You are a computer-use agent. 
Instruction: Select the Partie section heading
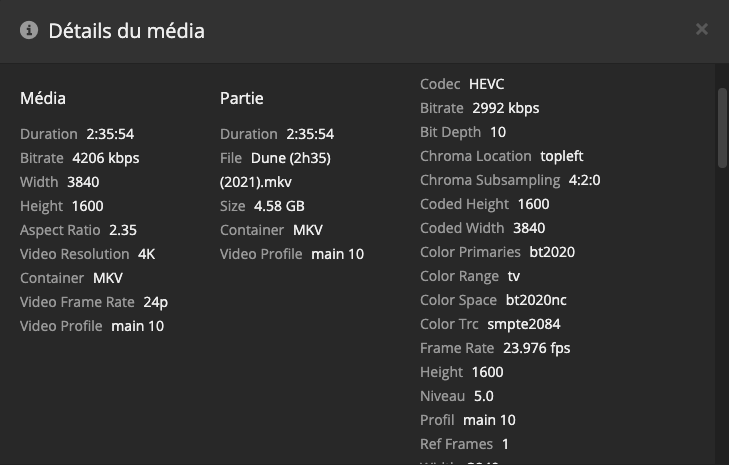[x=242, y=98]
